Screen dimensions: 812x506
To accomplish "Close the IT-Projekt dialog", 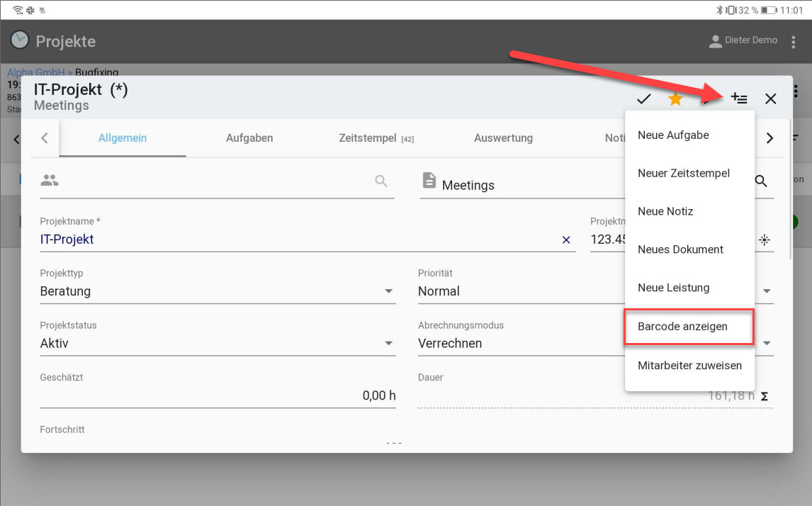I will pyautogui.click(x=771, y=99).
